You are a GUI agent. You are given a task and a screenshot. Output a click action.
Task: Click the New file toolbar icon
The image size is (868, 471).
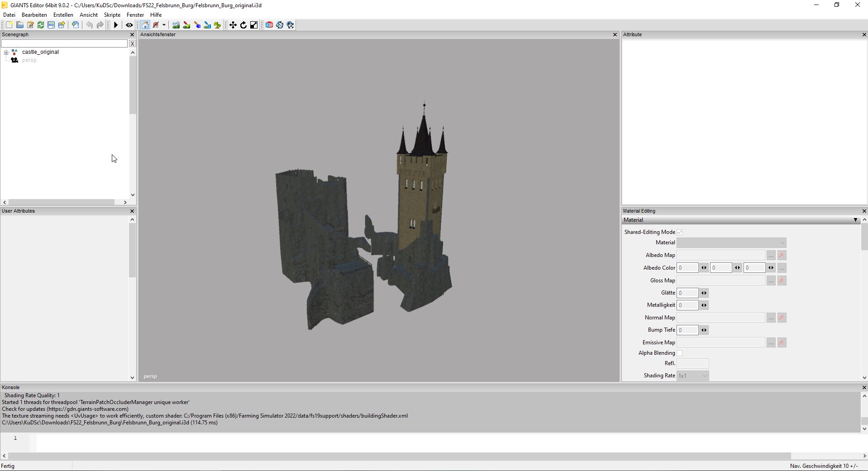(x=9, y=25)
